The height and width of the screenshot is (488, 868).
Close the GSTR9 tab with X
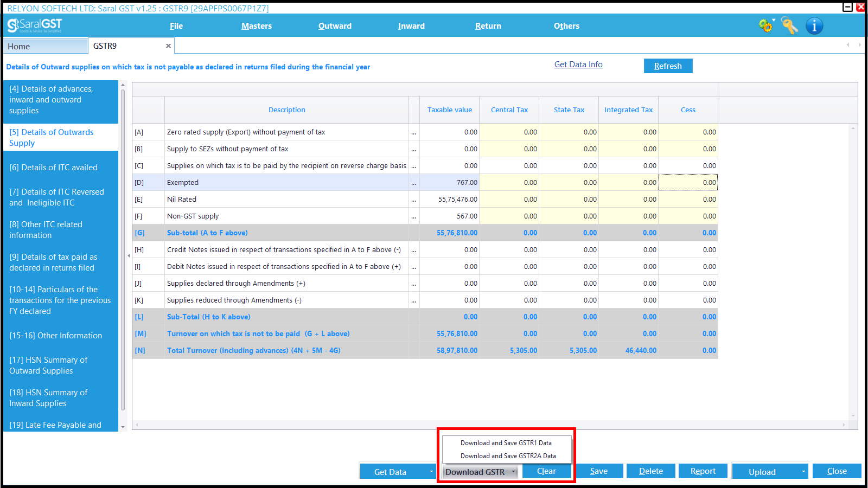168,46
